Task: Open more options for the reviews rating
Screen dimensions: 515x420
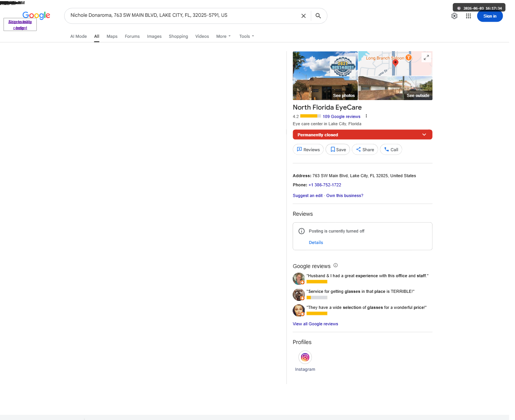Action: click(366, 116)
